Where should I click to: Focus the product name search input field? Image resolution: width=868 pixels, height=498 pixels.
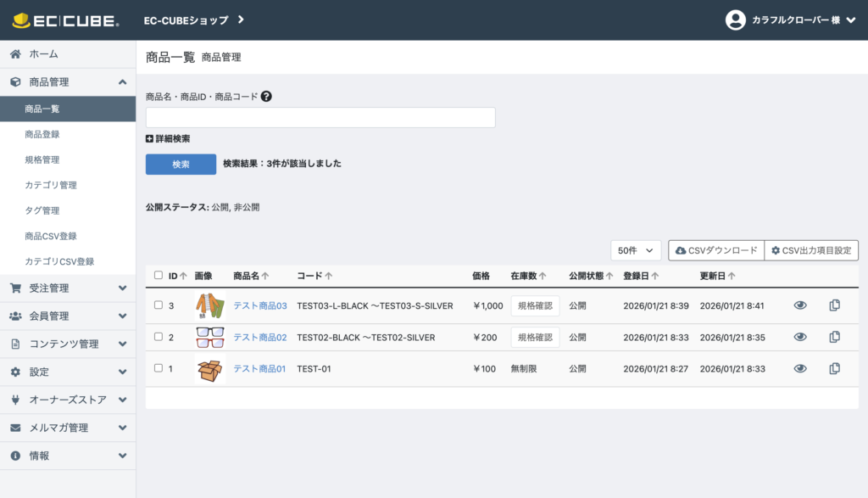click(320, 117)
